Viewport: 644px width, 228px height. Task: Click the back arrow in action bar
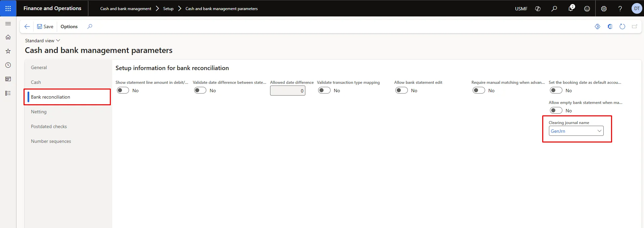pos(27,26)
